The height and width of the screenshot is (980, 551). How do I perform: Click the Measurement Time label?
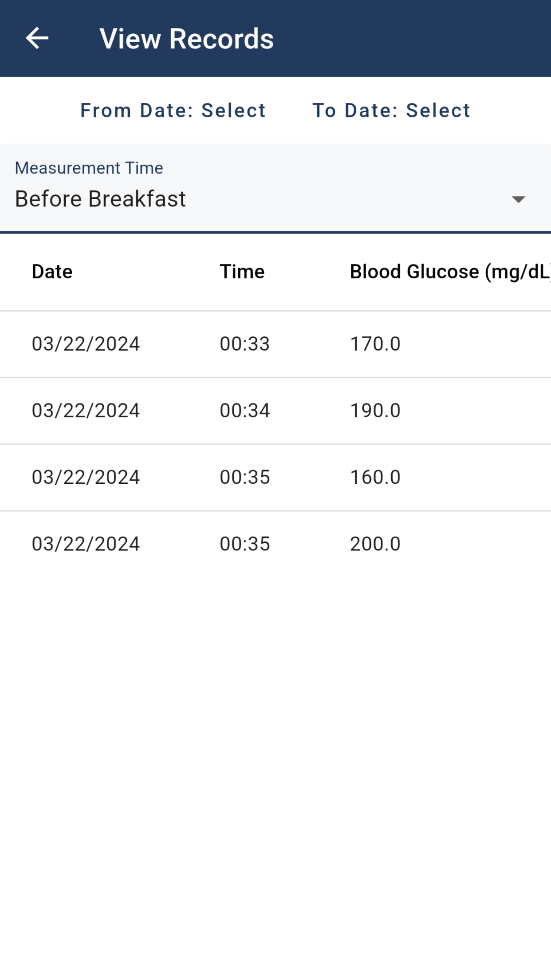(89, 168)
